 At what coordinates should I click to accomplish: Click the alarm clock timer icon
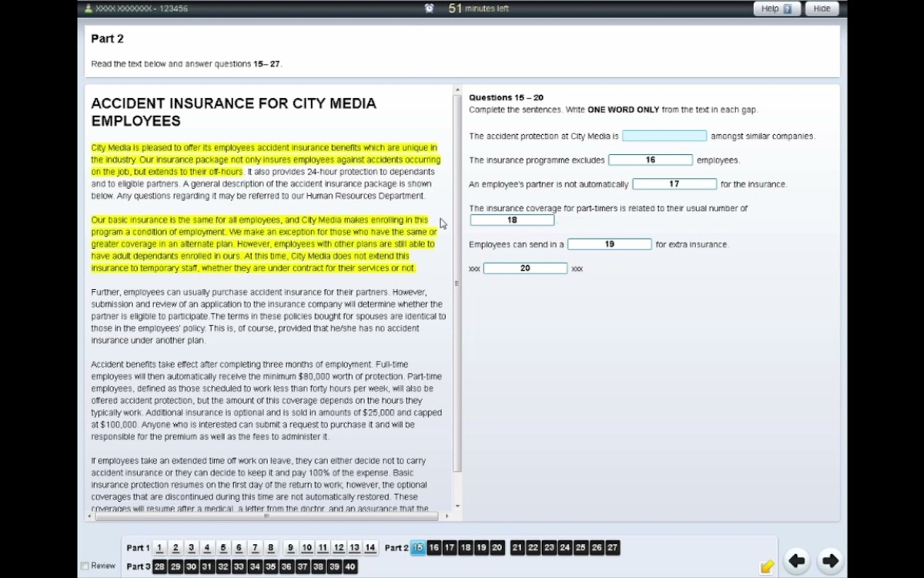429,8
